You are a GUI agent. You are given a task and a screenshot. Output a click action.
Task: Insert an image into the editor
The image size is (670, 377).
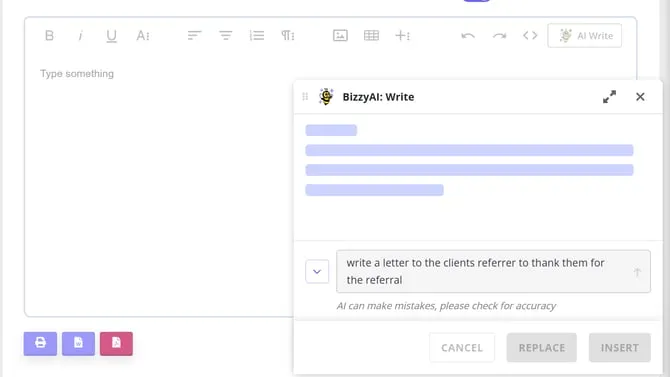click(340, 35)
